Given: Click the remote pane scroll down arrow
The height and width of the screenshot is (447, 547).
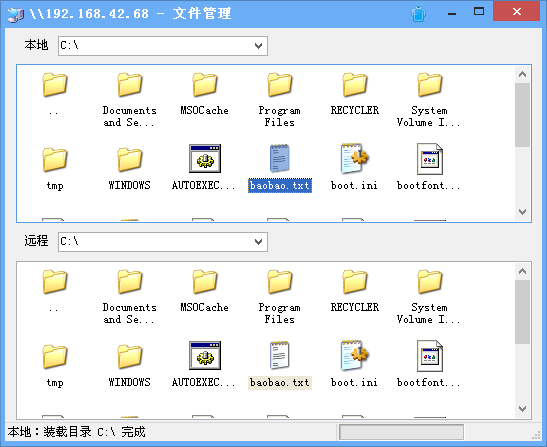Looking at the screenshot, I should point(522,409).
